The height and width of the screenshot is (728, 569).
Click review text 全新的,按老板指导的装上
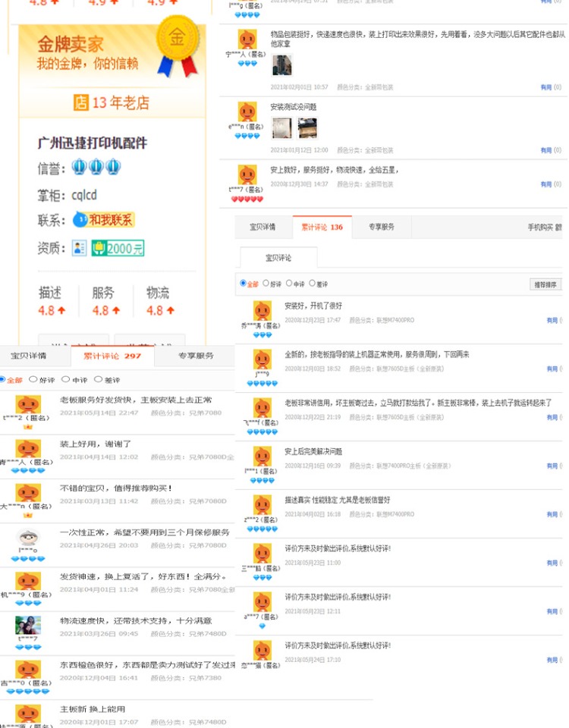point(377,354)
